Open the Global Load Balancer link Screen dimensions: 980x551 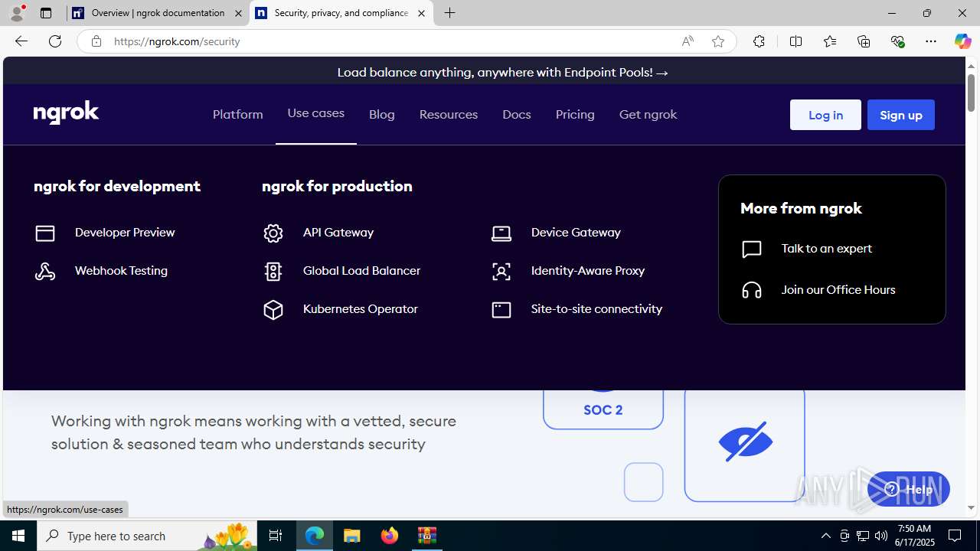[361, 271]
